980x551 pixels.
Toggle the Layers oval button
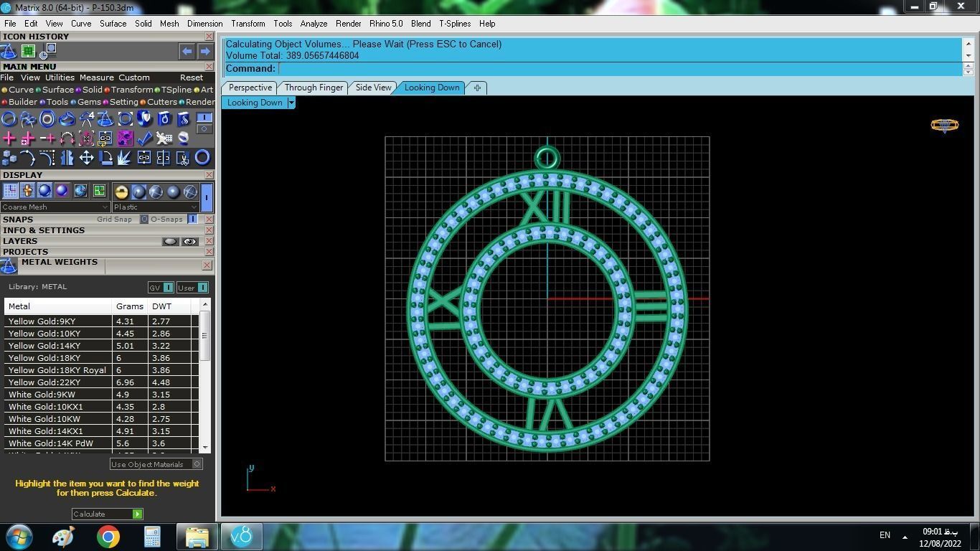point(170,241)
